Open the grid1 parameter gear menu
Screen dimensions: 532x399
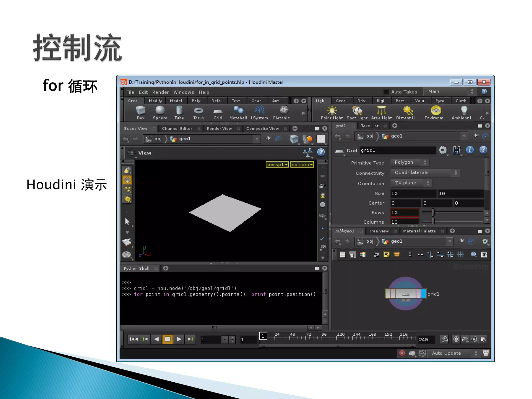point(443,150)
